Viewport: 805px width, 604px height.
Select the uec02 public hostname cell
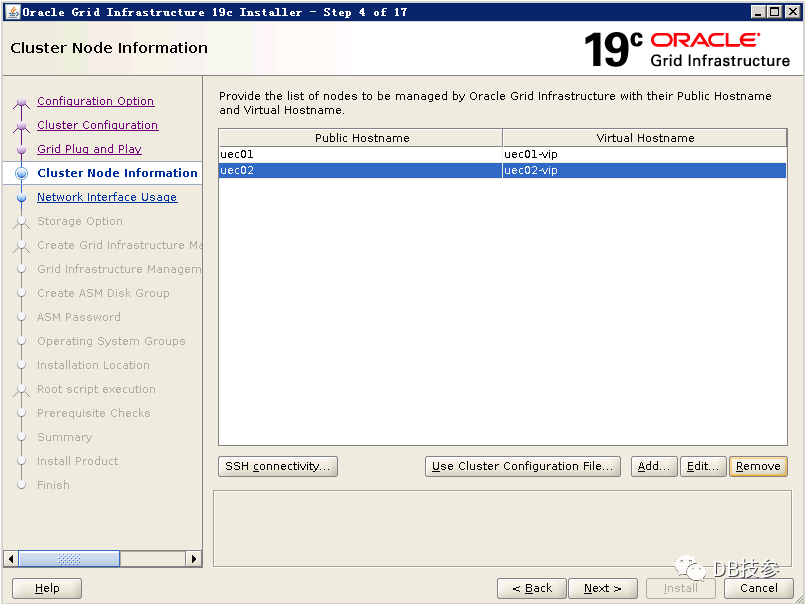360,171
